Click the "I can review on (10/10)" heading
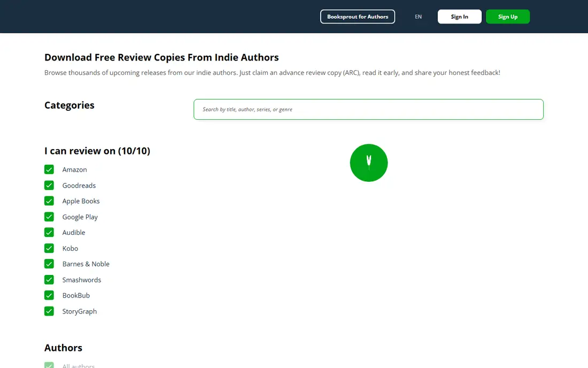The height and width of the screenshot is (368, 588). pyautogui.click(x=97, y=151)
